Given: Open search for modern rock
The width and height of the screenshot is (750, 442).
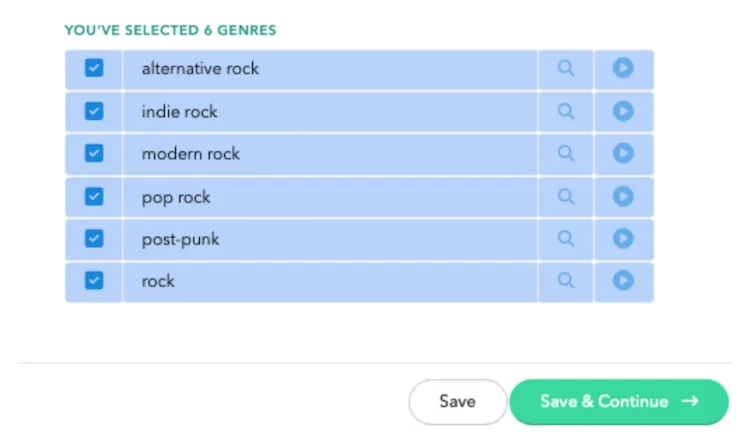Looking at the screenshot, I should [x=566, y=154].
